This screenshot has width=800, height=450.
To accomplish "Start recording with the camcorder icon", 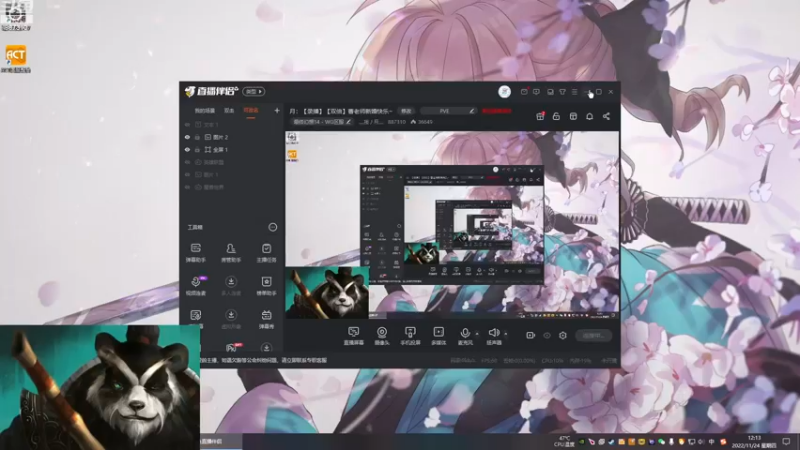I will tap(531, 335).
